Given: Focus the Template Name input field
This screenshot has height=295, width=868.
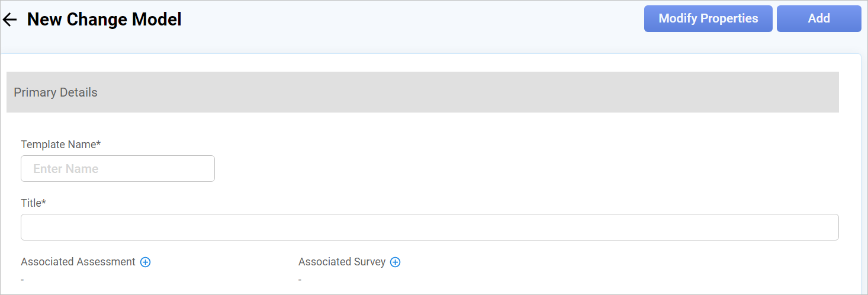Looking at the screenshot, I should click(118, 168).
